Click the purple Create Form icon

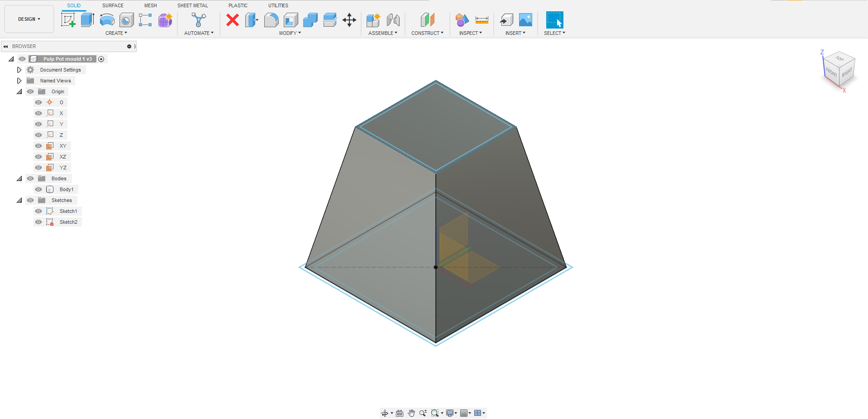click(165, 20)
